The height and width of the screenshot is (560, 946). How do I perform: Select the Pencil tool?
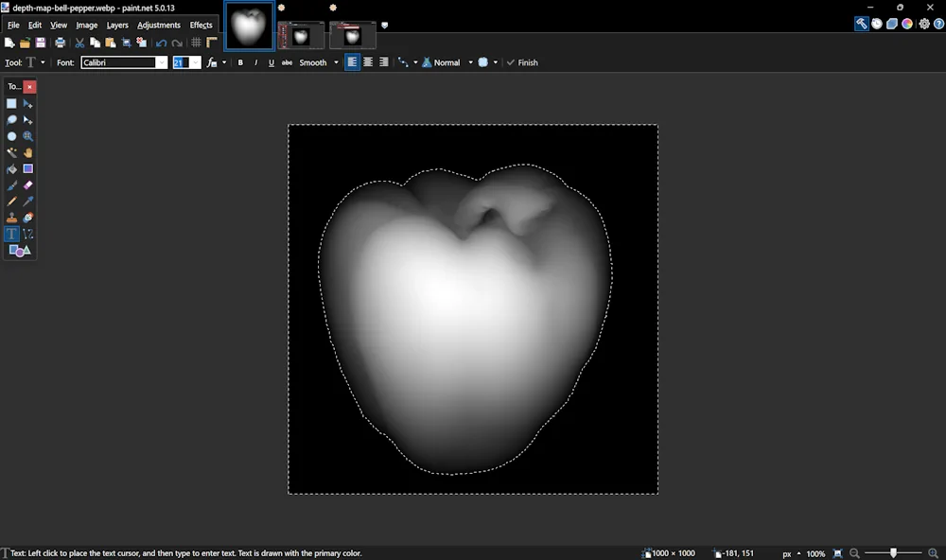point(11,201)
